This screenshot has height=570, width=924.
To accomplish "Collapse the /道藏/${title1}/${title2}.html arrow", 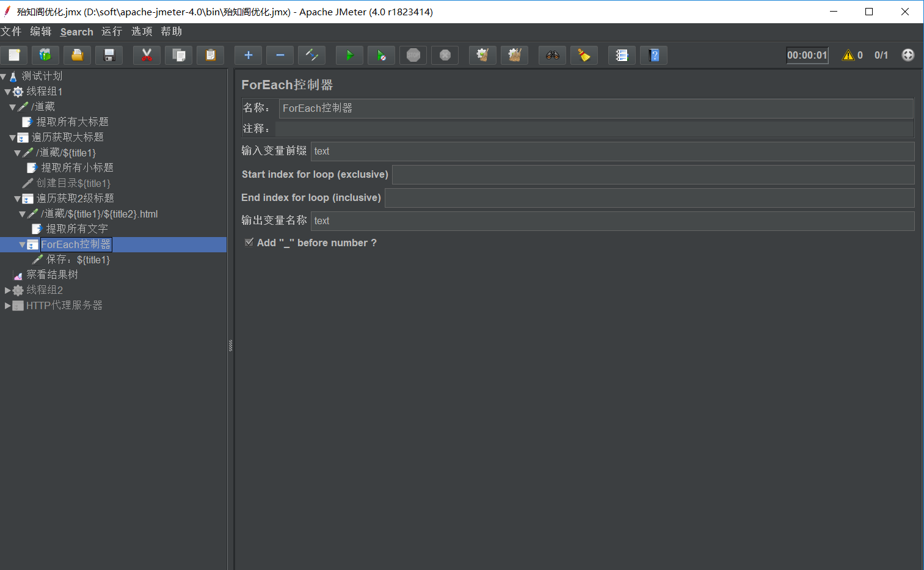I will 22,214.
